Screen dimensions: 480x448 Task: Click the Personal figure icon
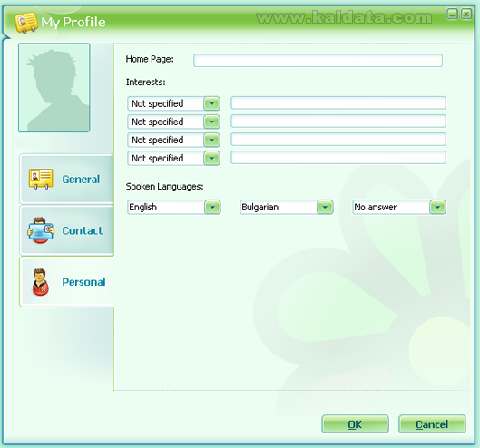[x=41, y=282]
